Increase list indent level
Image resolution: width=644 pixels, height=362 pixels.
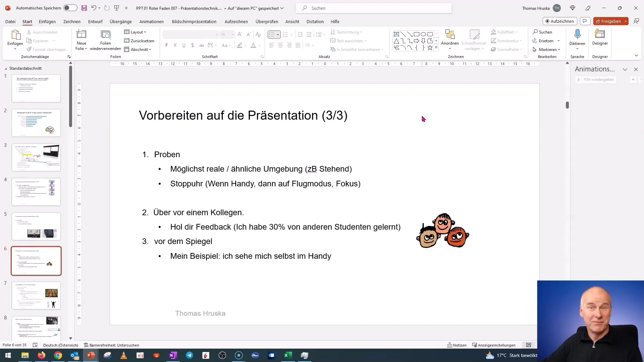click(x=309, y=35)
